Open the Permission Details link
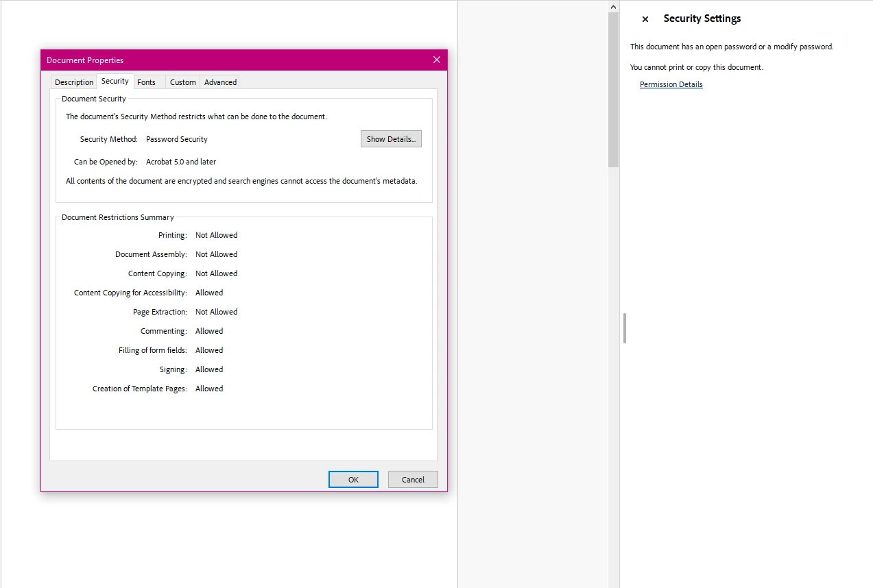The width and height of the screenshot is (873, 588). pos(671,84)
